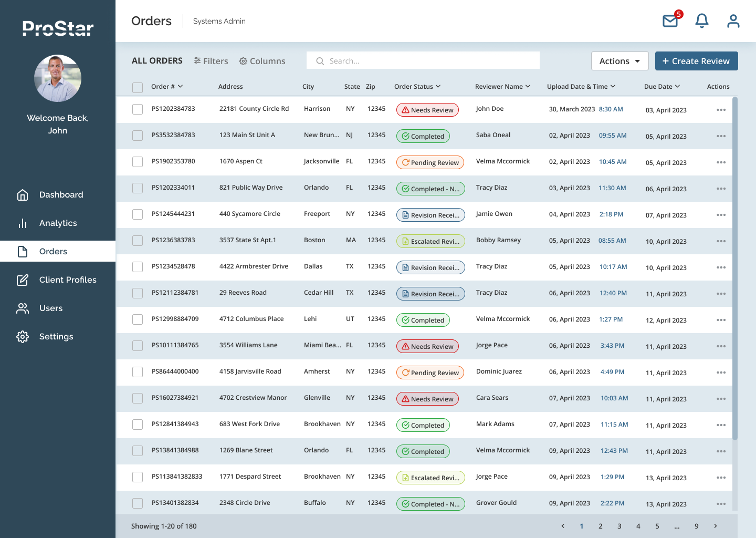Open row actions for order PS1202384783
756x538 pixels.
[721, 110]
